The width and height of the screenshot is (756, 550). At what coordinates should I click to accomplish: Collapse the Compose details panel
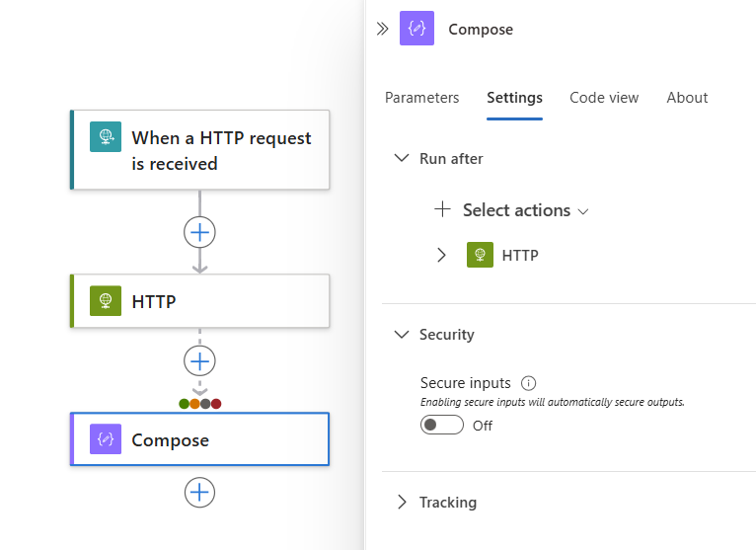click(x=383, y=29)
